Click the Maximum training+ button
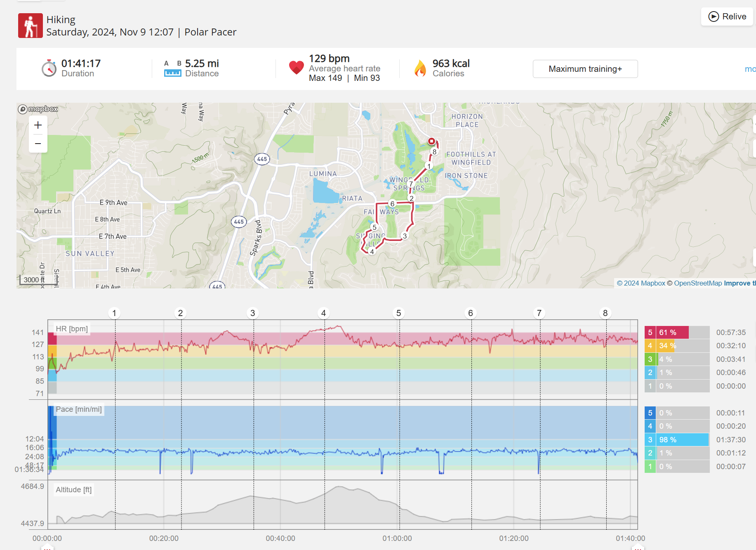 coord(585,69)
